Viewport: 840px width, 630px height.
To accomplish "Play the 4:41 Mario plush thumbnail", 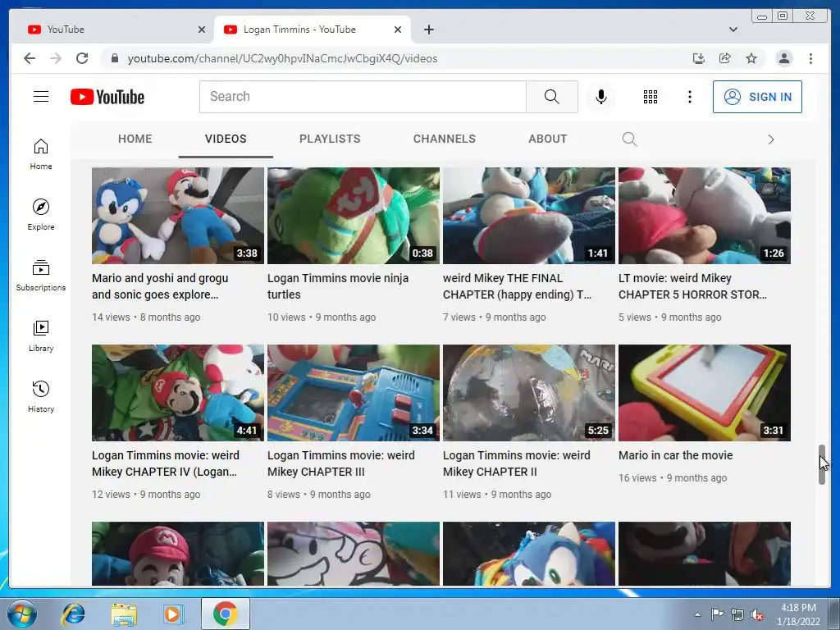I will coord(178,393).
